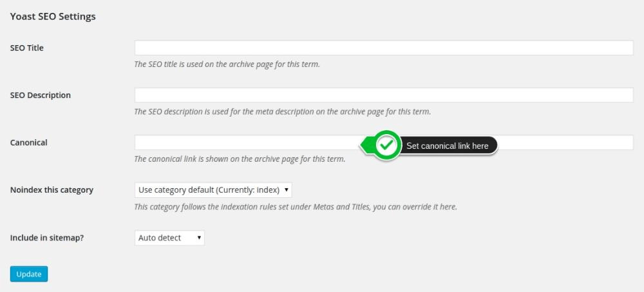644x292 pixels.
Task: Click the SEO Title label
Action: click(27, 48)
